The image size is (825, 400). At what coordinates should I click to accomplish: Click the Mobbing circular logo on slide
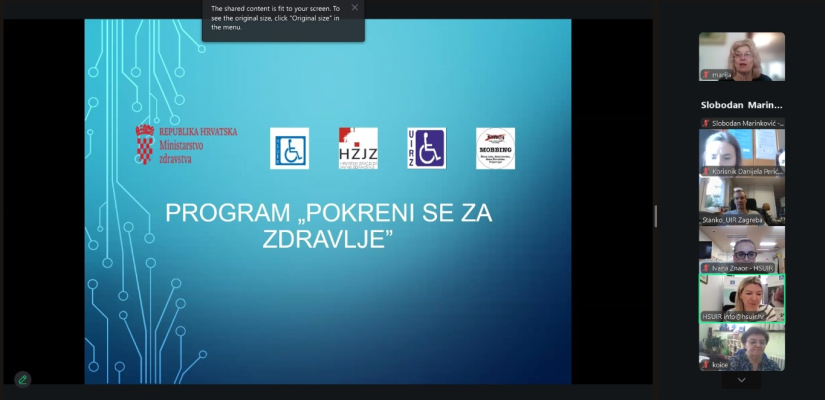coord(496,148)
